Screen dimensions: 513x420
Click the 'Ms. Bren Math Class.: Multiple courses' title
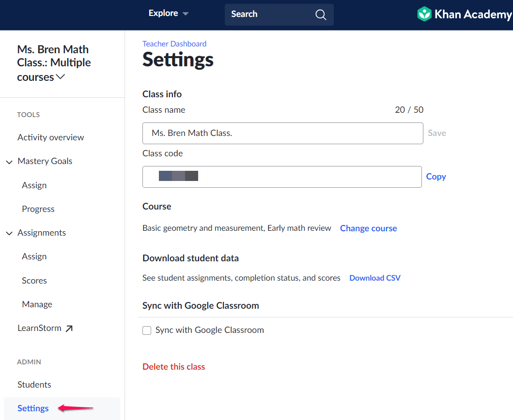tap(54, 63)
